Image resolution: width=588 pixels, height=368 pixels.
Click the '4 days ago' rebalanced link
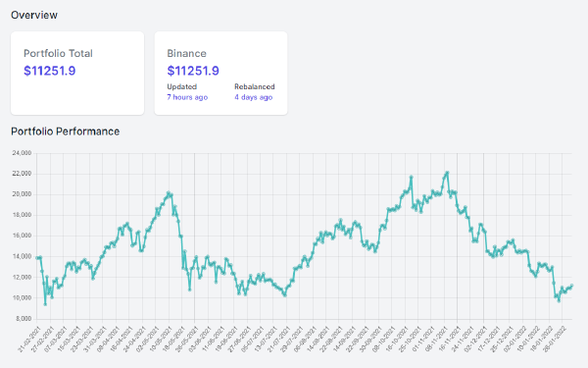(x=254, y=97)
